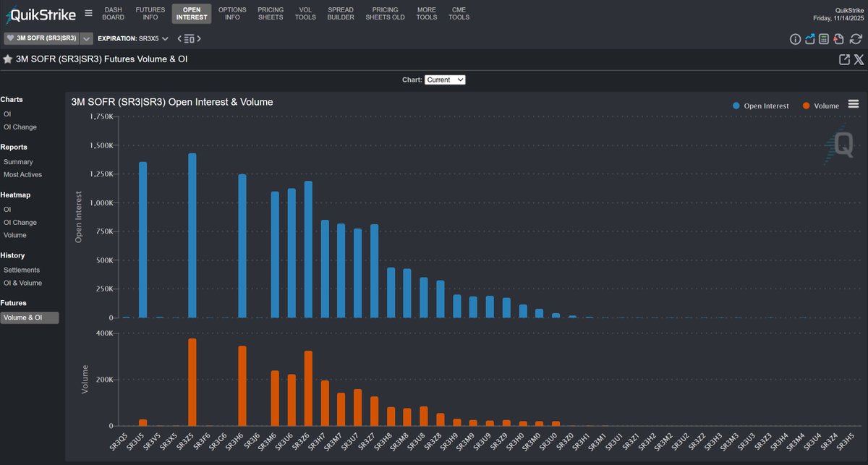Switch to the OPTIONS INFO tab

click(x=231, y=14)
